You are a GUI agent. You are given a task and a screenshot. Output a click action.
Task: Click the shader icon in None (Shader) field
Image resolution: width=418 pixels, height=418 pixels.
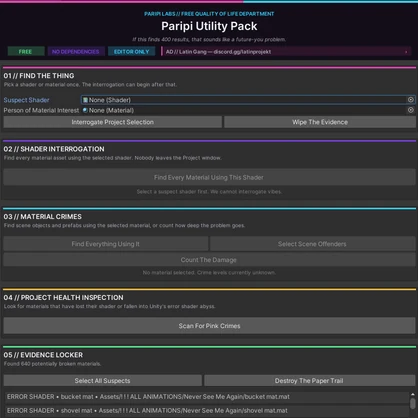point(85,100)
